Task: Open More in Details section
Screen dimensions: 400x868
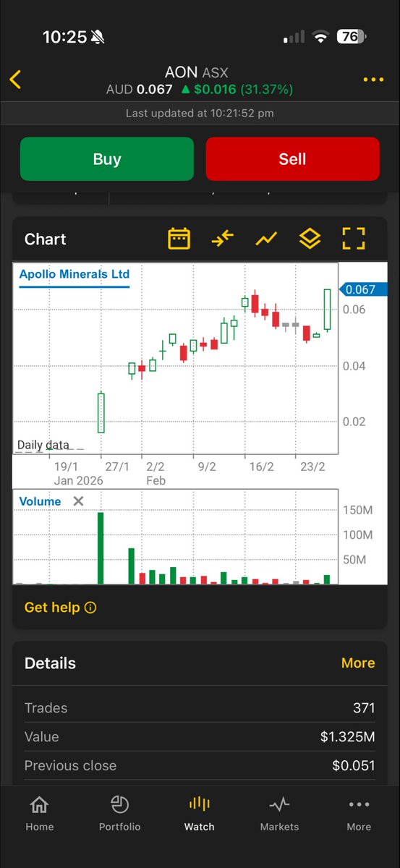Action: (358, 663)
